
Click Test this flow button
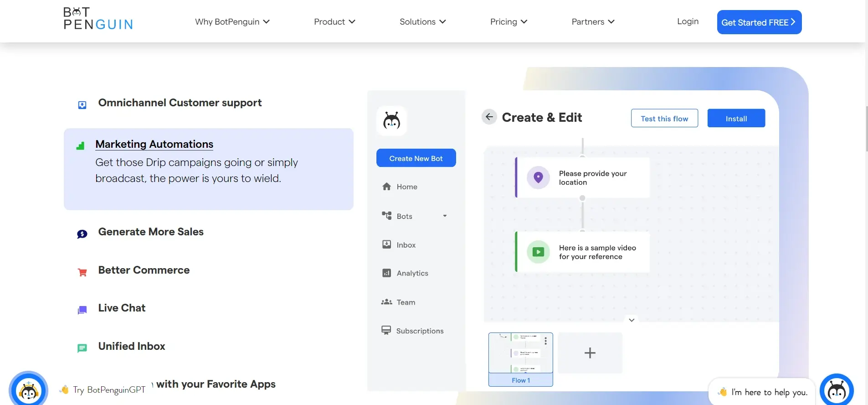(x=664, y=119)
